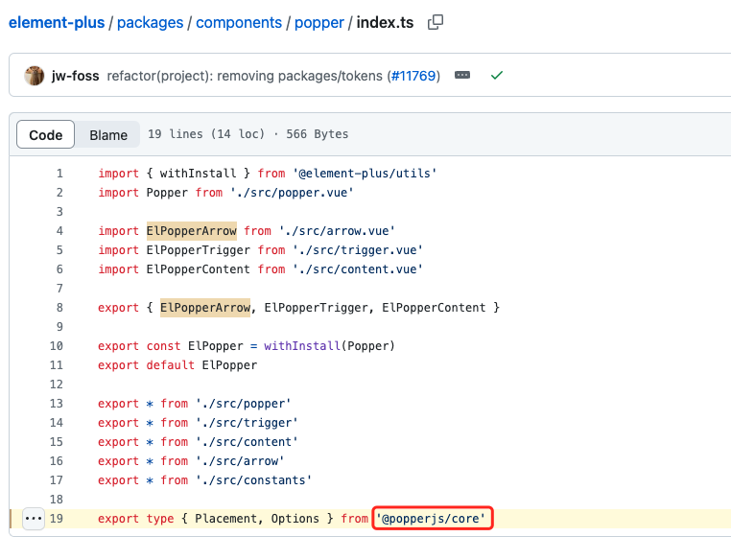Open the popper folder breadcrumb
The width and height of the screenshot is (731, 560).
pos(319,22)
